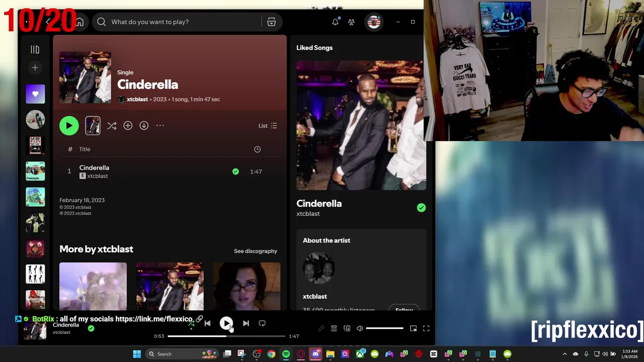
Task: Open the dancing silhouettes playlist in sidebar
Action: point(35,274)
